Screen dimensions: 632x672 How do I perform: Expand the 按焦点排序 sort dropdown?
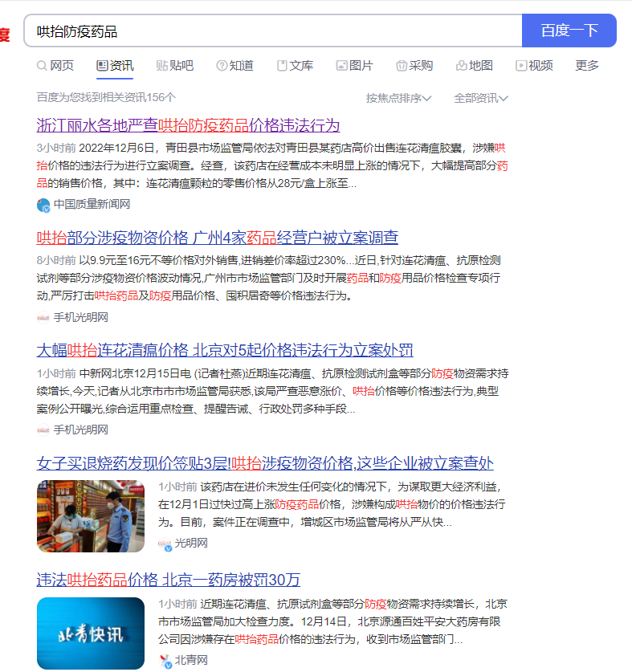[x=399, y=98]
